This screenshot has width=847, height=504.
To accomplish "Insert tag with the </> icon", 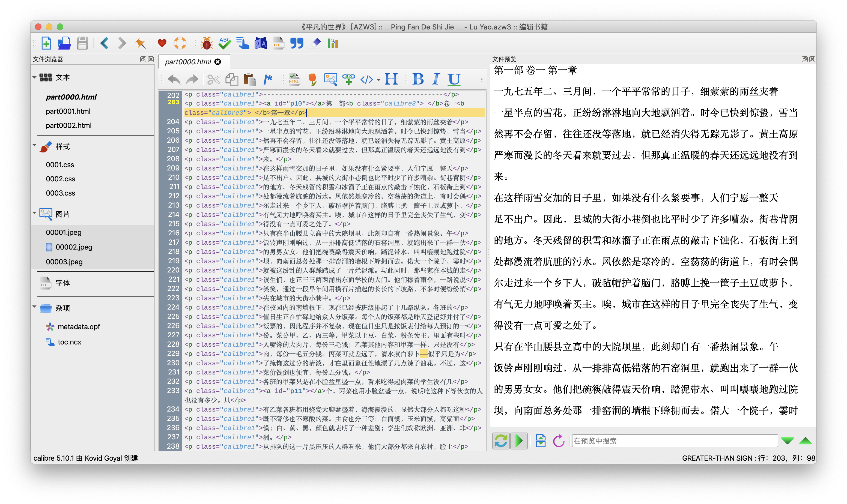I will pyautogui.click(x=367, y=80).
